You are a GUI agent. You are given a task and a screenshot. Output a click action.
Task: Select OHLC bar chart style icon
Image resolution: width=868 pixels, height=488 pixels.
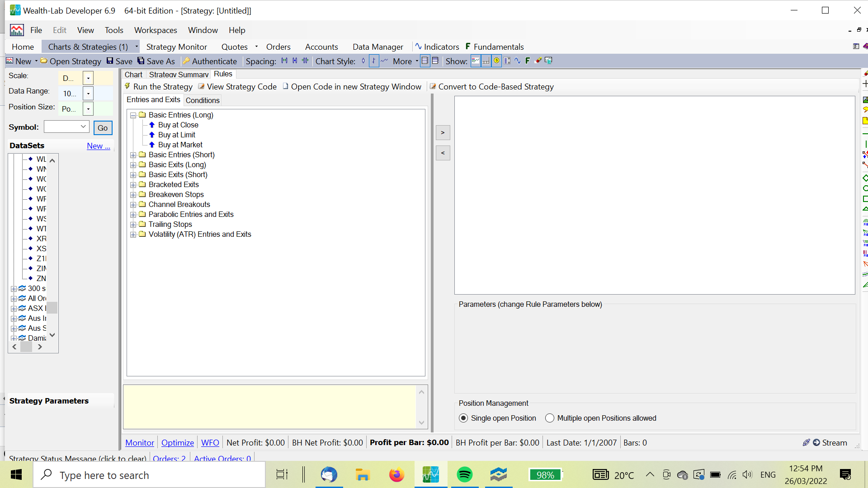[374, 61]
